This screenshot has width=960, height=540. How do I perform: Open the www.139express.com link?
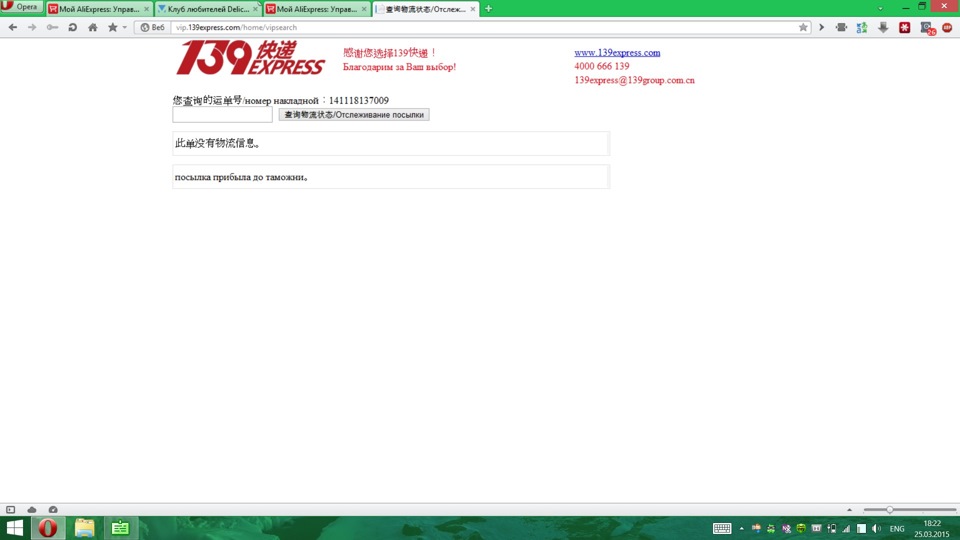tap(617, 53)
